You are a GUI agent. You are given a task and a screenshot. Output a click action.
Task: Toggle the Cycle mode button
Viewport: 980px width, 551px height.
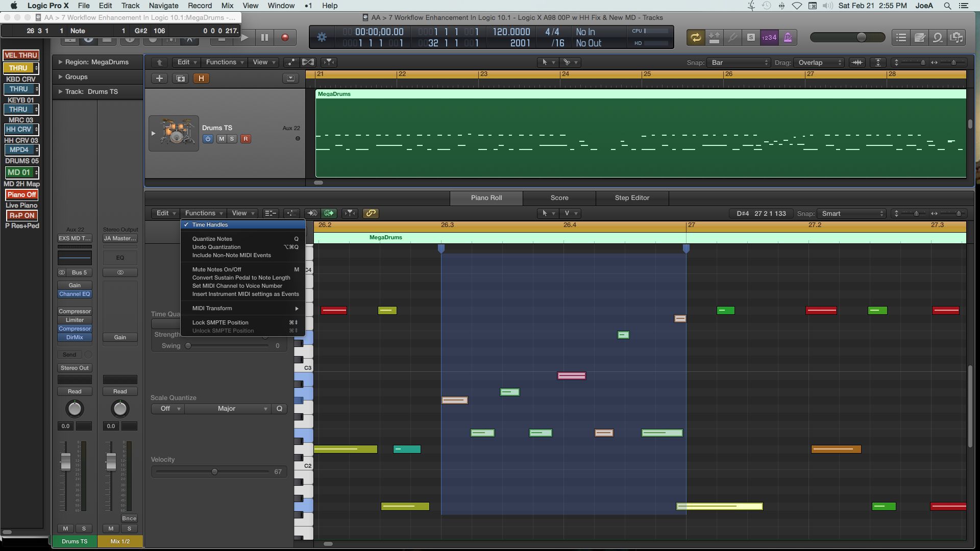click(695, 37)
